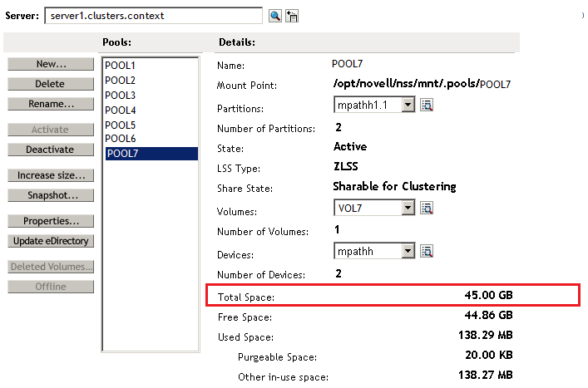588x388 pixels.
Task: Click the Volumes details icon
Action: point(427,208)
